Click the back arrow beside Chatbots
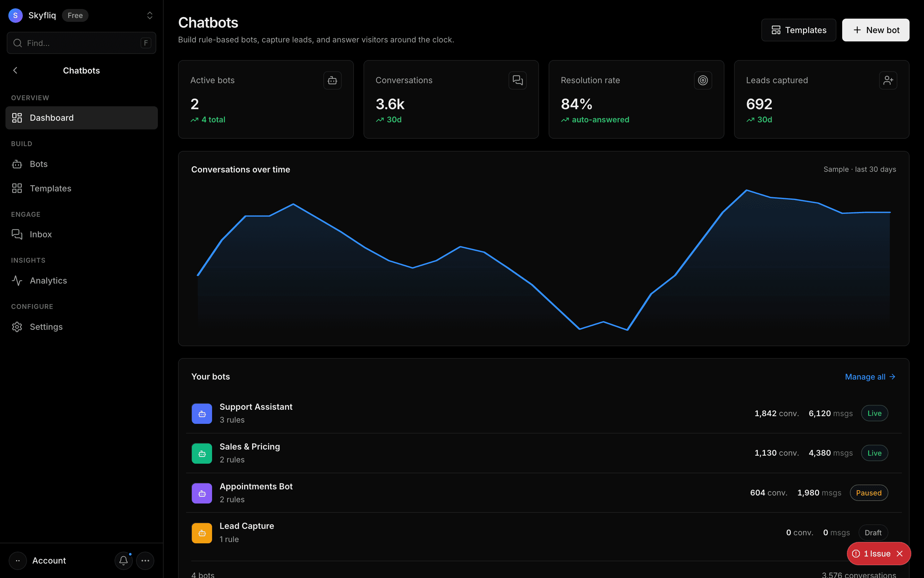 15,70
